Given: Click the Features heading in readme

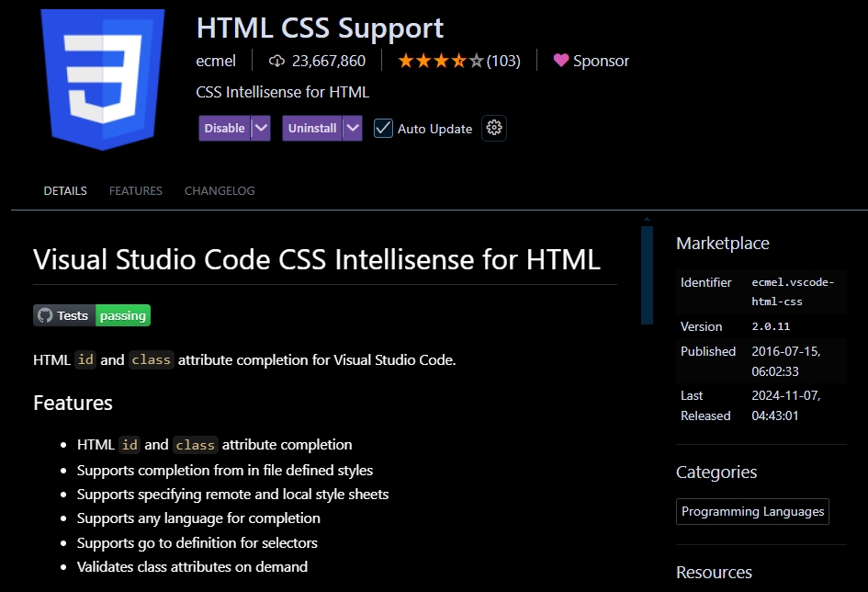Looking at the screenshot, I should [x=73, y=403].
